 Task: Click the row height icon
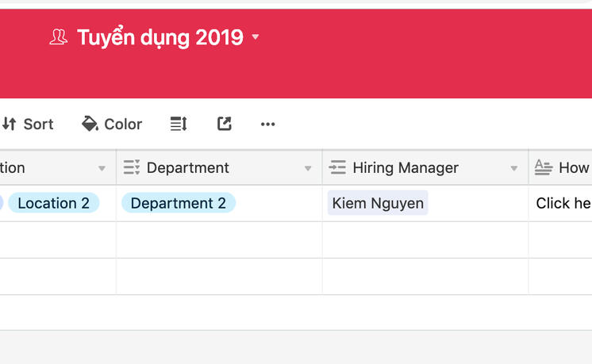click(x=179, y=124)
